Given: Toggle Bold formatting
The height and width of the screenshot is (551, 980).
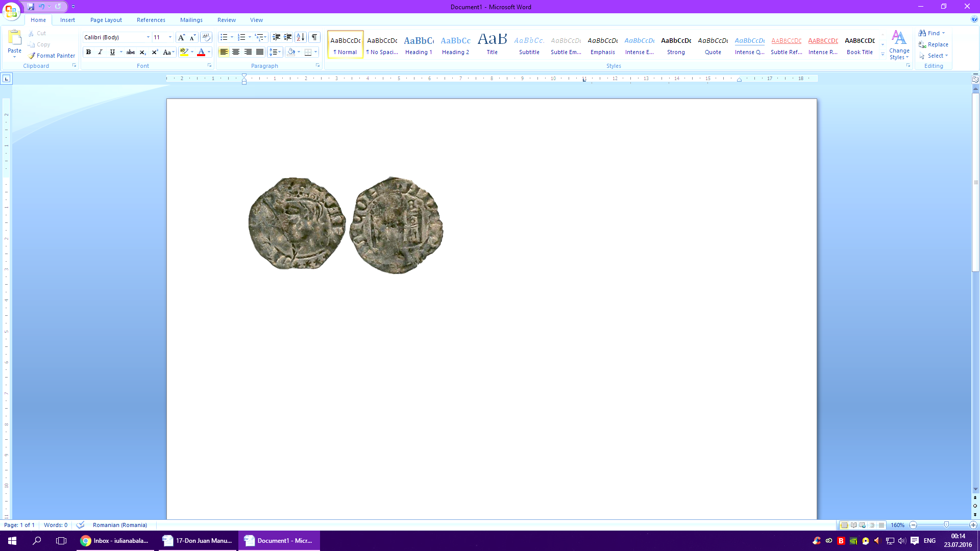Looking at the screenshot, I should click(x=88, y=52).
